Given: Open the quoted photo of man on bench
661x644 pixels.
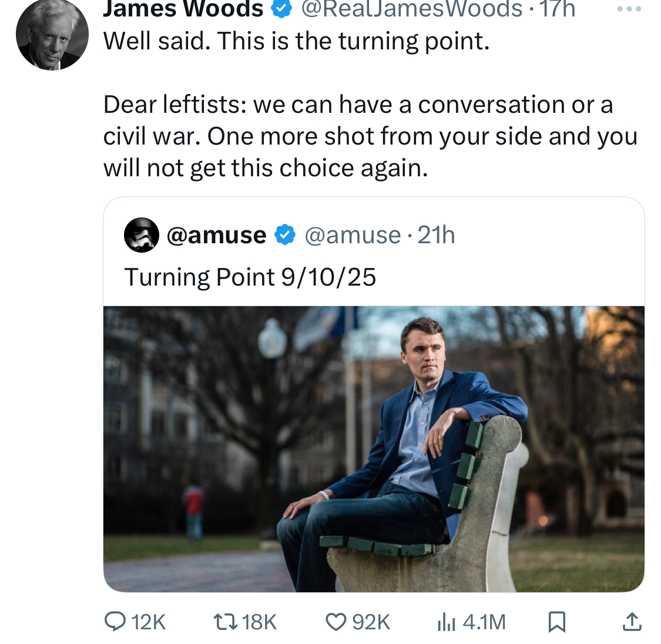Looking at the screenshot, I should [374, 448].
